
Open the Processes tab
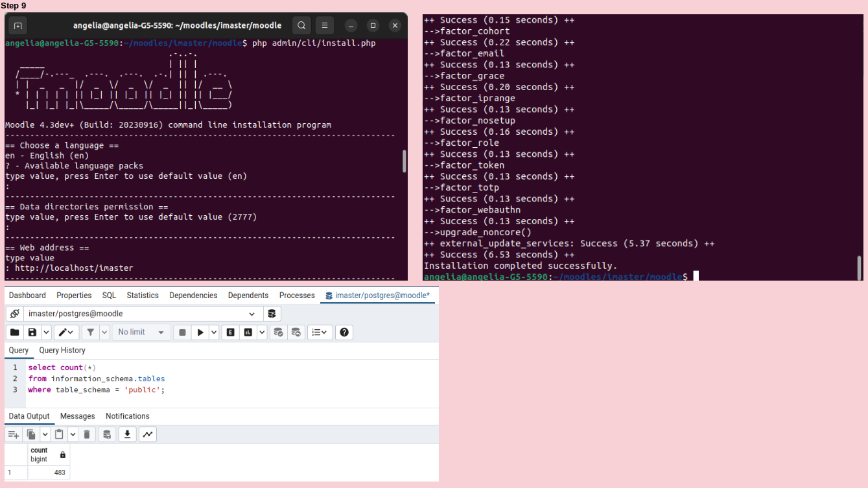point(297,296)
